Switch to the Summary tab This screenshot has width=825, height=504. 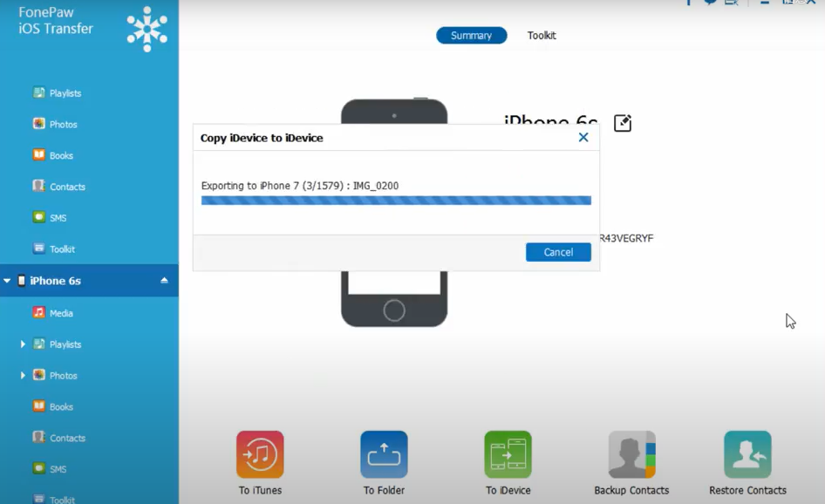[472, 35]
